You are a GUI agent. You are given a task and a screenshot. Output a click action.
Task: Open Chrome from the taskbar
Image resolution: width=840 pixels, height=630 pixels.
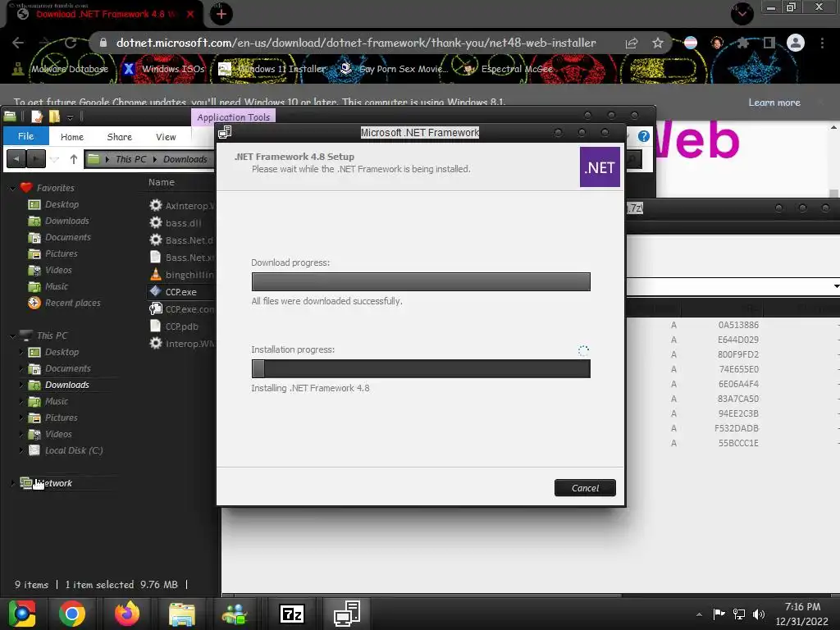point(72,614)
